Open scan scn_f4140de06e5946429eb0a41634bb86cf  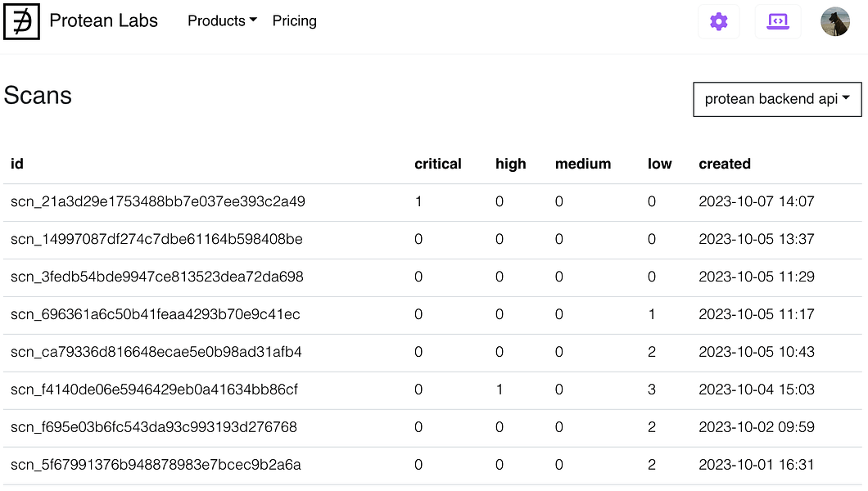tap(154, 390)
